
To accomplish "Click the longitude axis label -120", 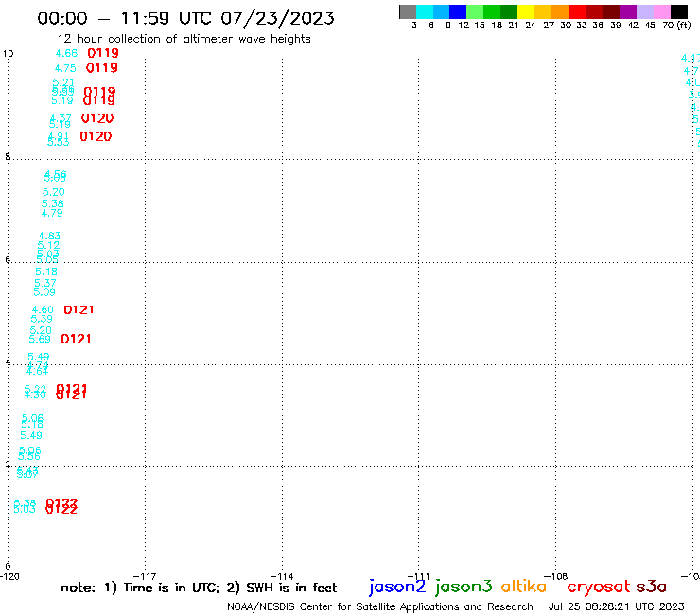I will (9, 576).
